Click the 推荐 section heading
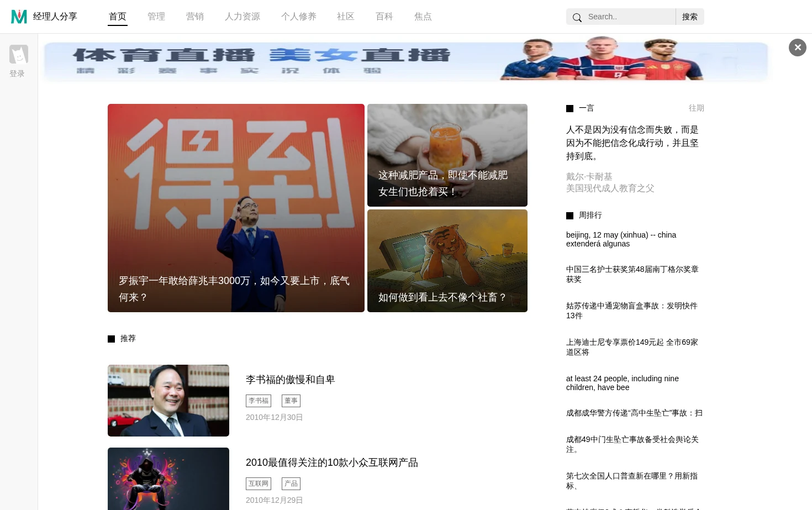 (128, 339)
